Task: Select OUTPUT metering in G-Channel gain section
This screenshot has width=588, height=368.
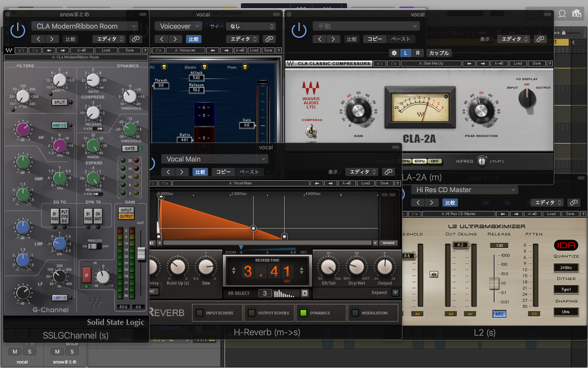Action: [127, 217]
